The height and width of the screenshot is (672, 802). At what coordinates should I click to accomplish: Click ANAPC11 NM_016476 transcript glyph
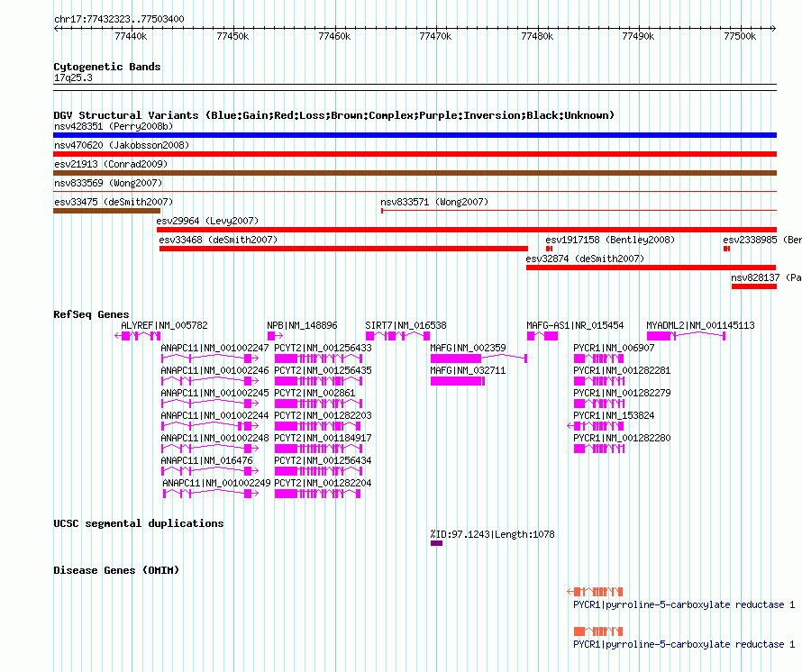pos(210,470)
